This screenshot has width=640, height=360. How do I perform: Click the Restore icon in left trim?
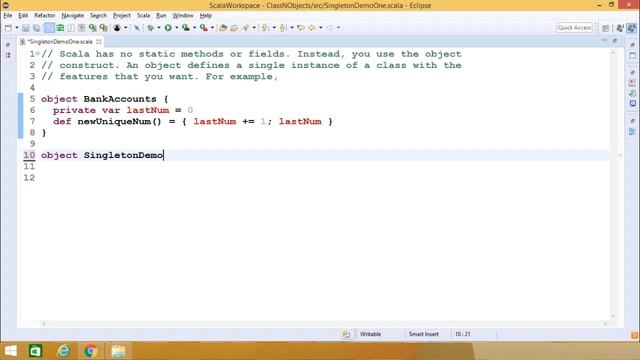click(8, 45)
